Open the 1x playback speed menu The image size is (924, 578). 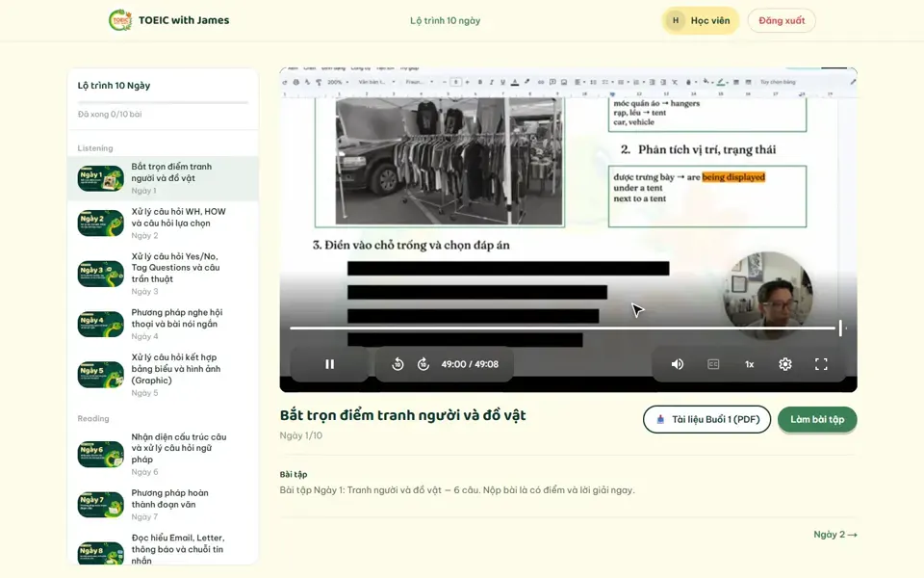(749, 364)
